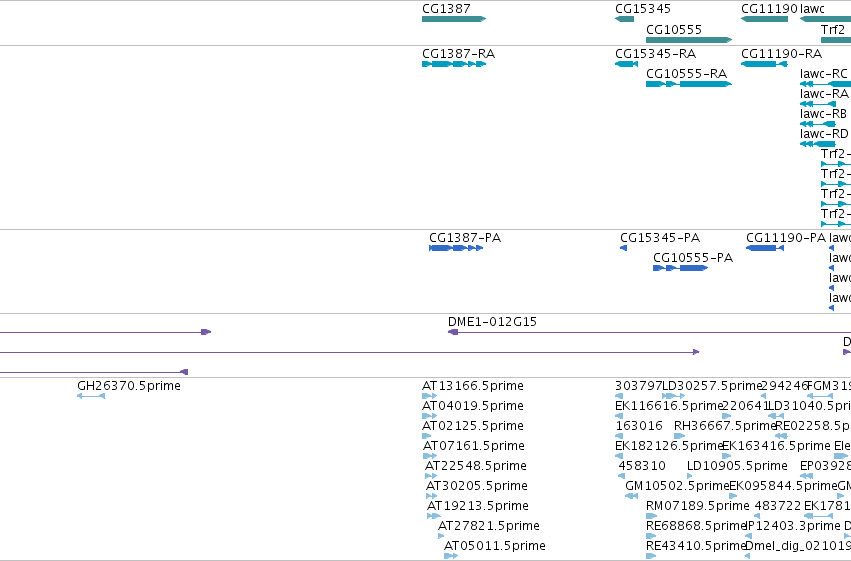Select the CG1387-PA protein glyph

coord(456,248)
